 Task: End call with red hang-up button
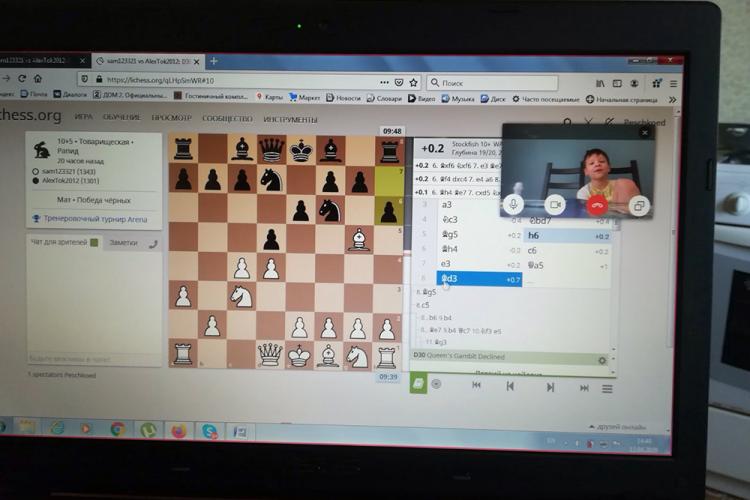tap(598, 205)
